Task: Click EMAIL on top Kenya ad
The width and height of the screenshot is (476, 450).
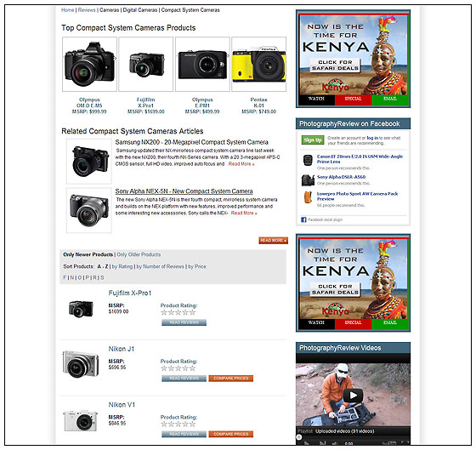Action: tap(390, 100)
